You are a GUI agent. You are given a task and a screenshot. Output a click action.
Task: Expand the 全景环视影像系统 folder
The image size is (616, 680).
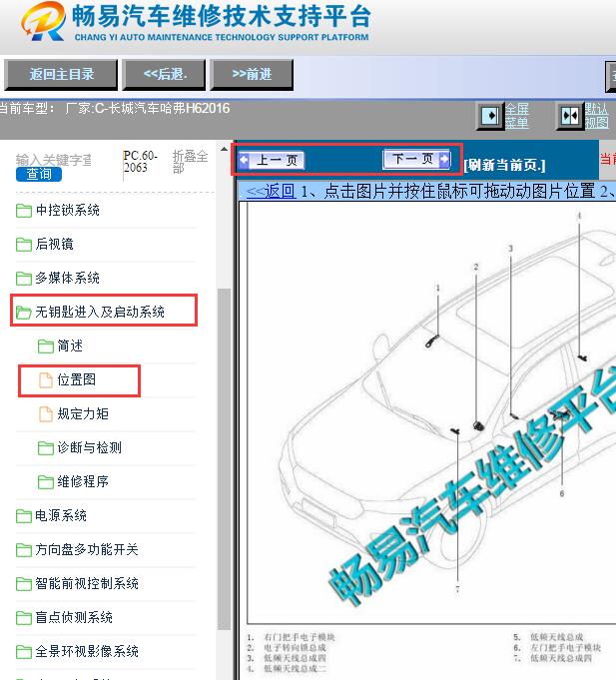pyautogui.click(x=87, y=651)
